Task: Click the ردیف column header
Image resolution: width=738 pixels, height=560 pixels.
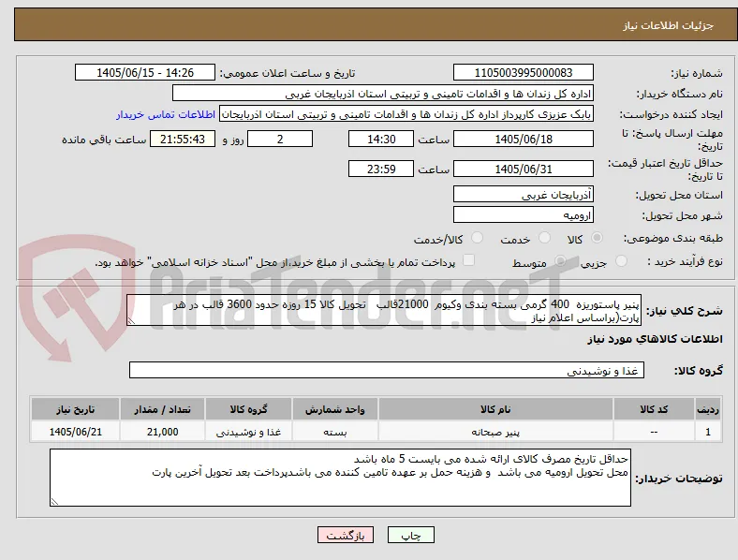Action: pos(708,409)
